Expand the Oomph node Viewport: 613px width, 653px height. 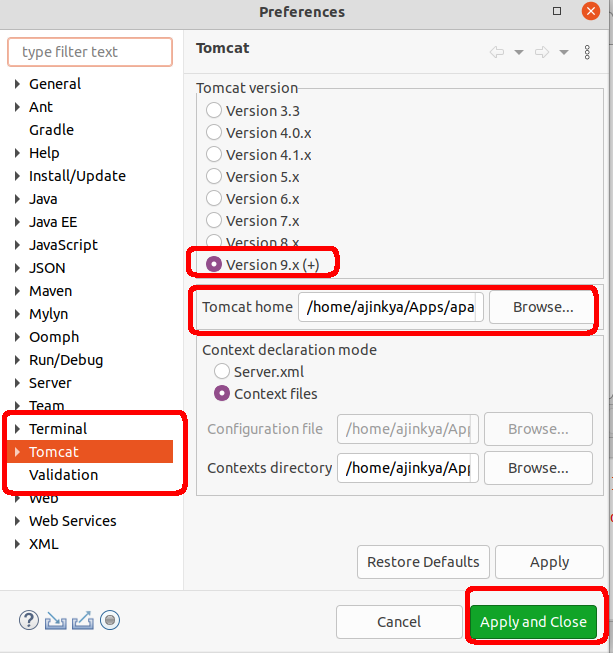(x=17, y=337)
